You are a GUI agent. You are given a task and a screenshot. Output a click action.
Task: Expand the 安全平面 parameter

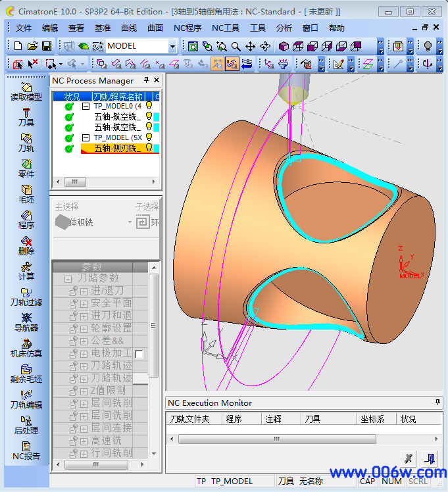click(84, 304)
